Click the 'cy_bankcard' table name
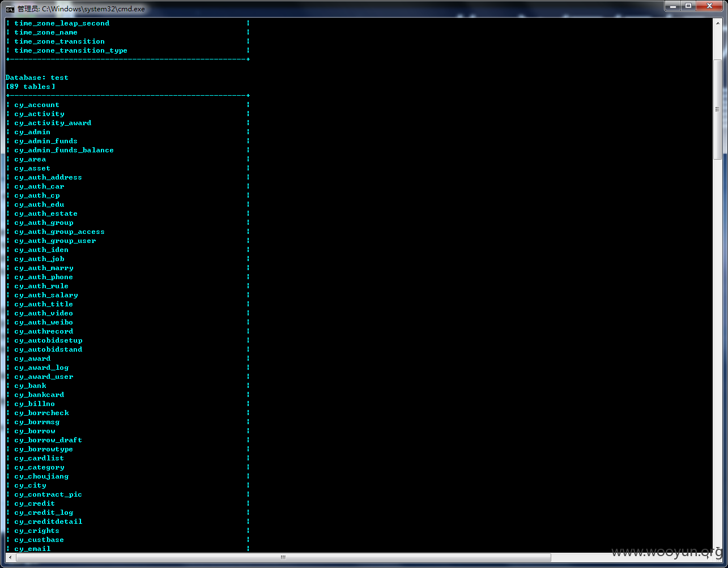 39,395
